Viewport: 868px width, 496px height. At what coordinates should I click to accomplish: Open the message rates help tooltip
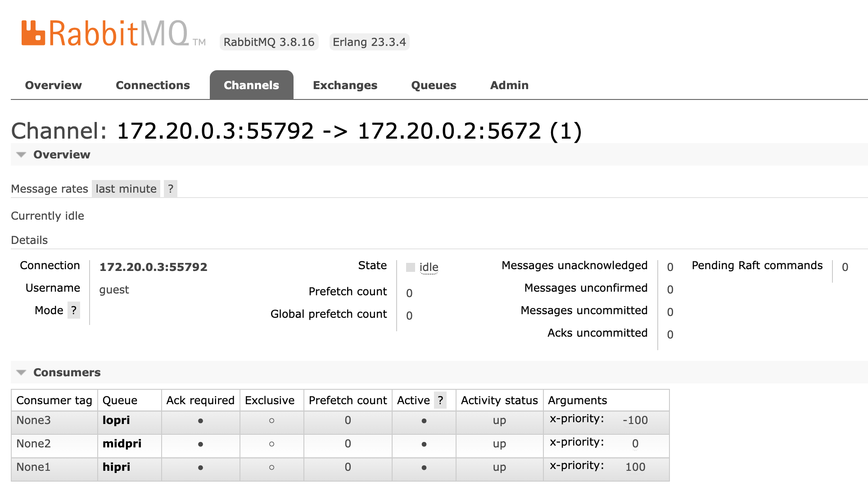tap(170, 188)
